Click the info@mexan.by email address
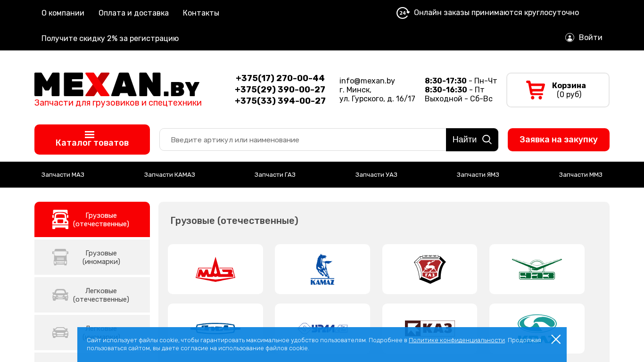644x362 pixels. tap(367, 81)
